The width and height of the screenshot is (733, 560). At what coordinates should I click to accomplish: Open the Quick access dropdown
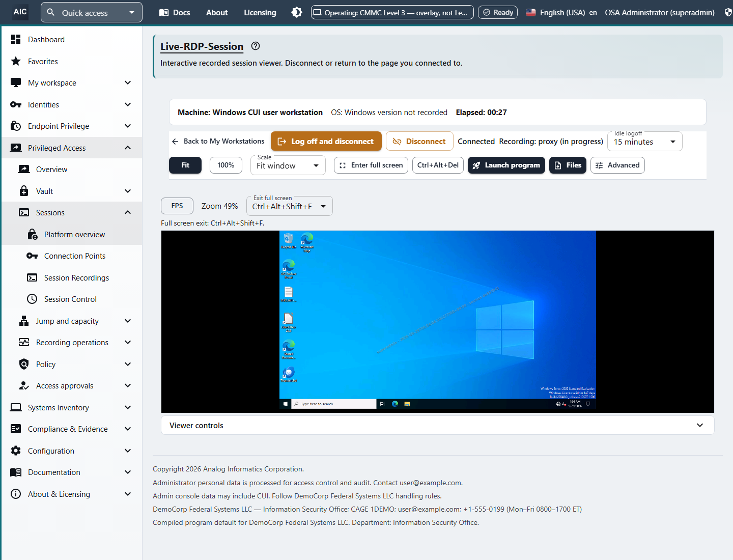click(x=92, y=12)
